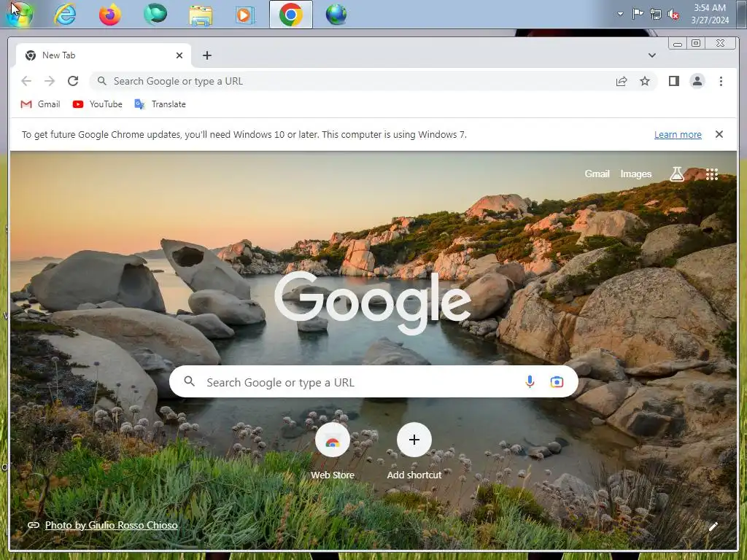The height and width of the screenshot is (560, 747).
Task: Open Images link on New Tab page
Action: tap(635, 174)
